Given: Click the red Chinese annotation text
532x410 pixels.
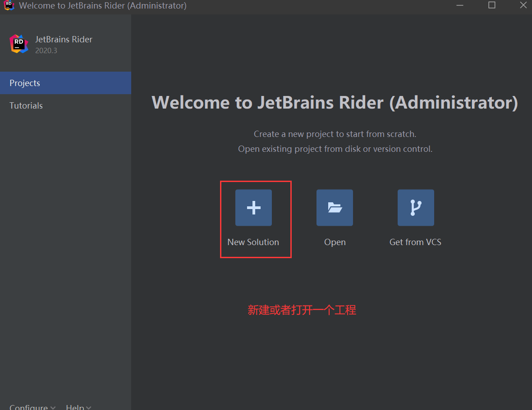Looking at the screenshot, I should coord(302,310).
